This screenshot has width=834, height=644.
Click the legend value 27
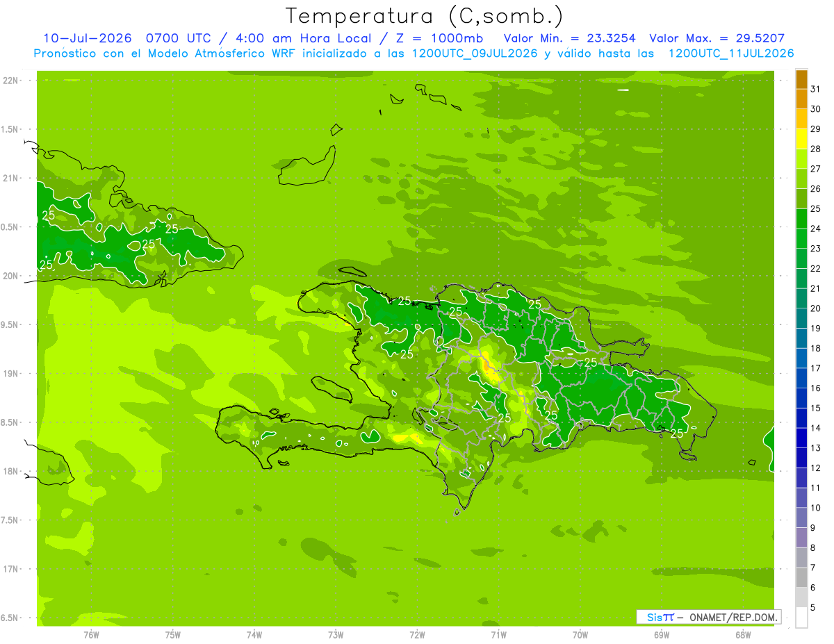[x=816, y=168]
